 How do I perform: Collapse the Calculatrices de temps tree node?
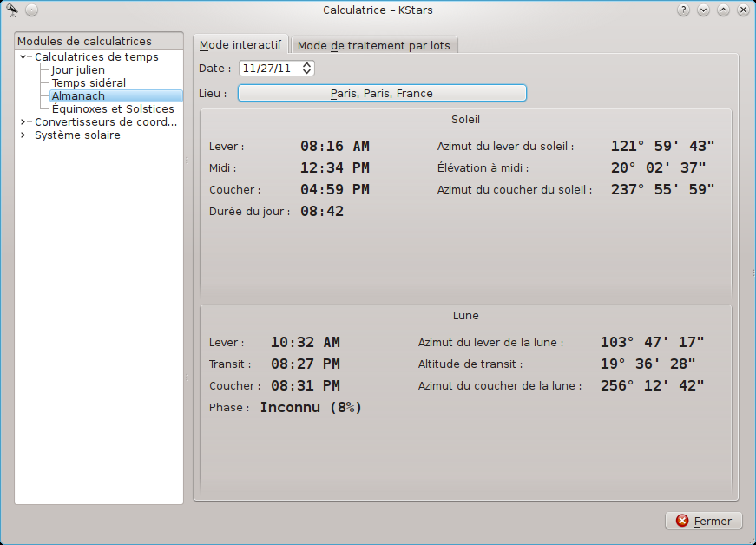(x=24, y=57)
